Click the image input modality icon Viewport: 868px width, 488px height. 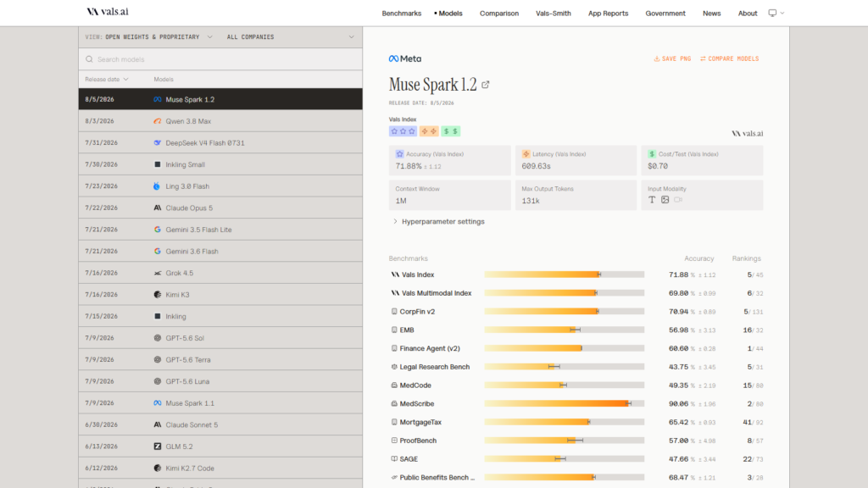[x=665, y=200]
